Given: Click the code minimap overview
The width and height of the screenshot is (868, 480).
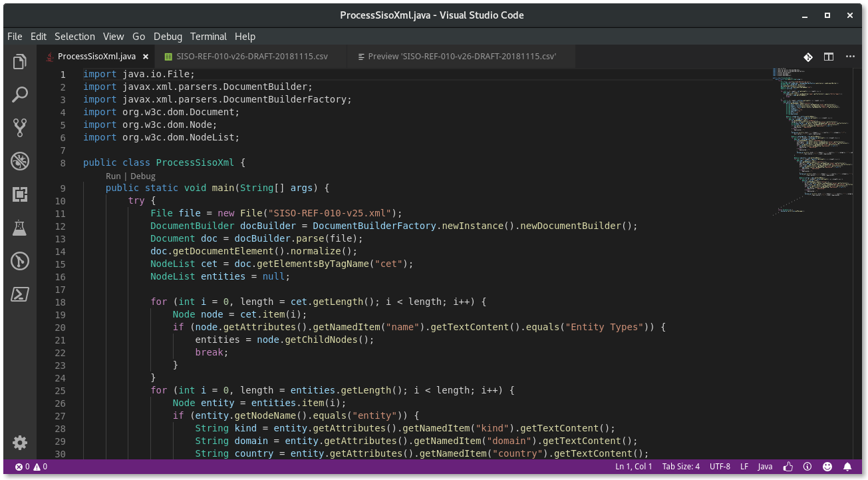Looking at the screenshot, I should pos(813,141).
